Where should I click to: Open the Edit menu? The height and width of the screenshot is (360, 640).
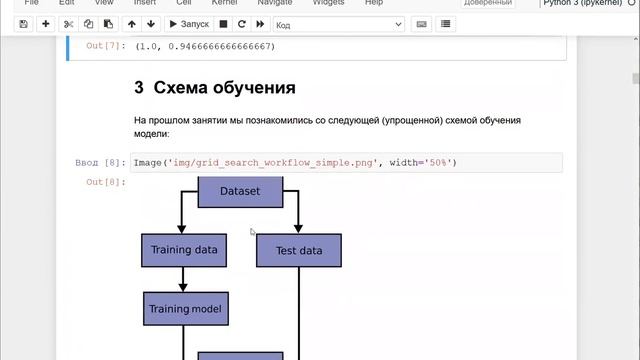[x=67, y=2]
